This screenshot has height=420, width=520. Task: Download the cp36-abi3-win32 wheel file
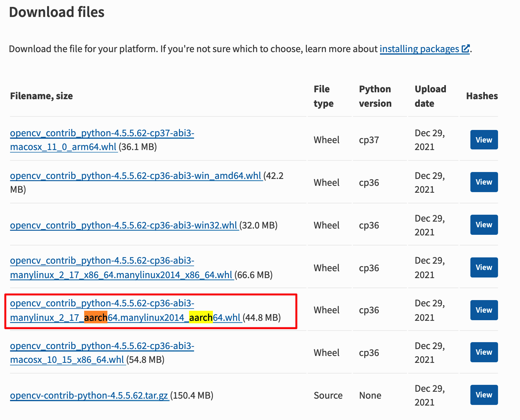pyautogui.click(x=124, y=225)
